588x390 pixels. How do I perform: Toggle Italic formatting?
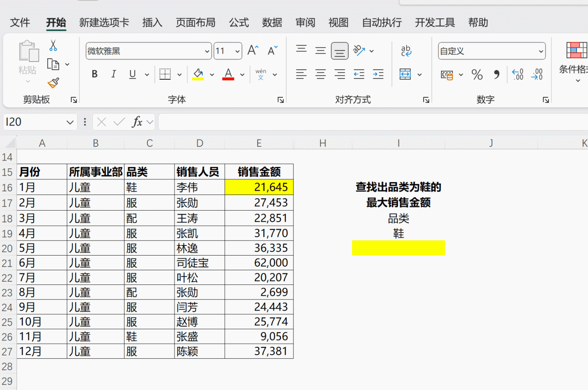point(113,74)
